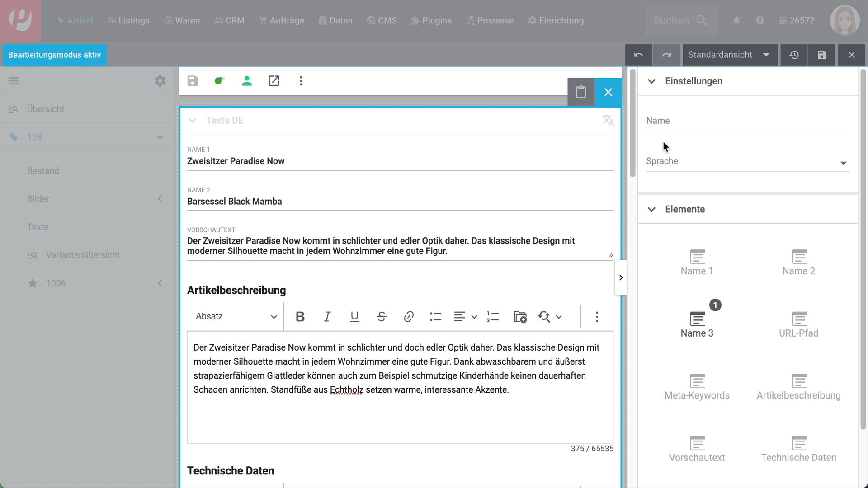Toggle underline formatting in editor

pyautogui.click(x=354, y=317)
